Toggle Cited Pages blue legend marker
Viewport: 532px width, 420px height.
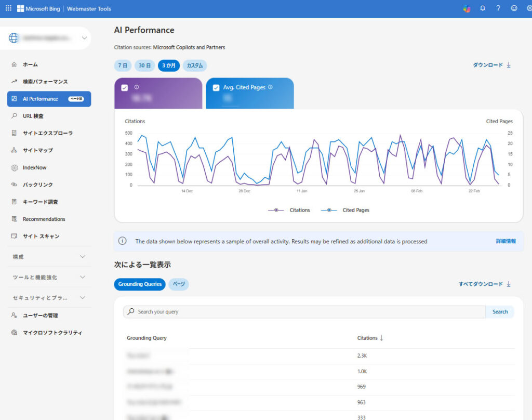click(328, 210)
